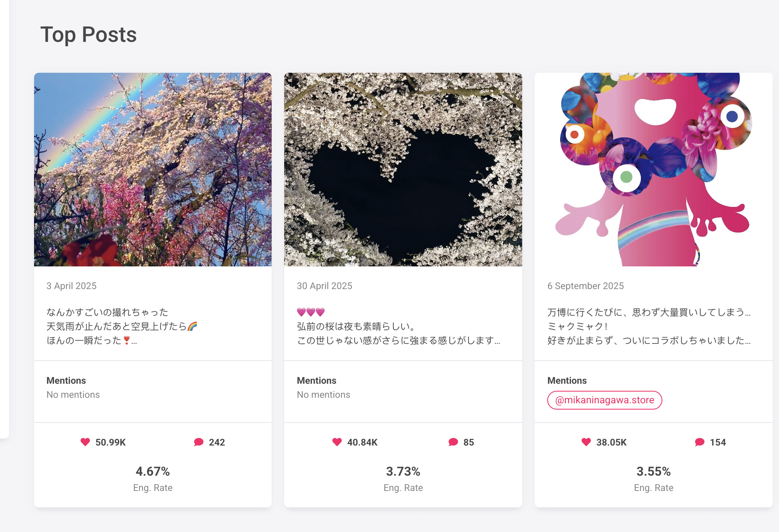This screenshot has height=532, width=779.
Task: Open rainbow cherry blossom post image
Action: [x=153, y=169]
